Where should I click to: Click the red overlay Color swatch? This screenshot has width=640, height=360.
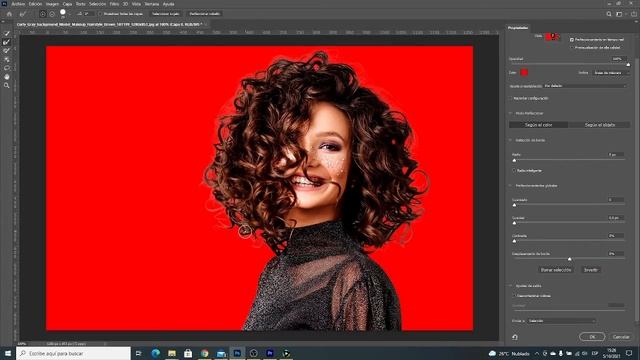coord(524,73)
